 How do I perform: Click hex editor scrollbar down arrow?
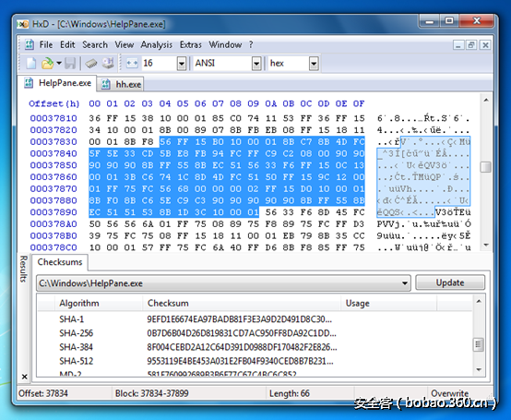pyautogui.click(x=486, y=245)
